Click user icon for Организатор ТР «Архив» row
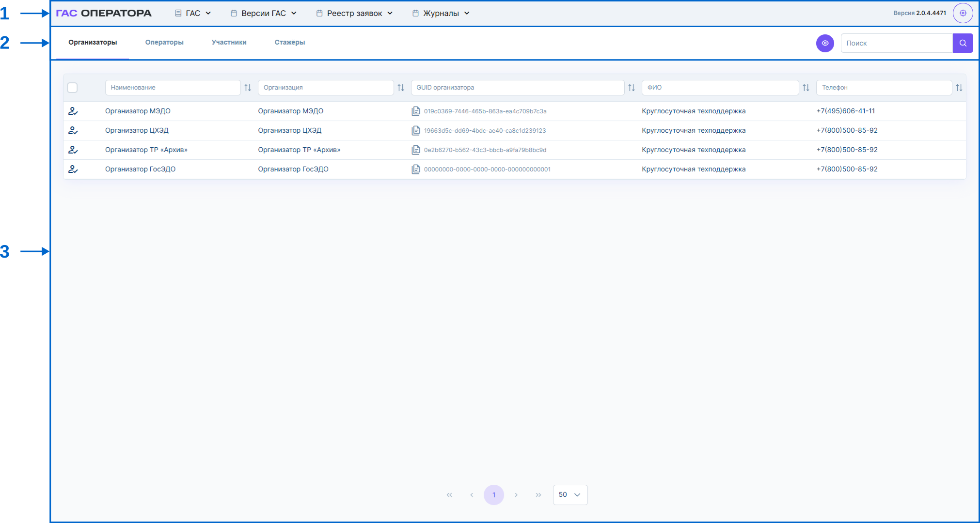Screen dimensions: 980x523 (x=73, y=150)
